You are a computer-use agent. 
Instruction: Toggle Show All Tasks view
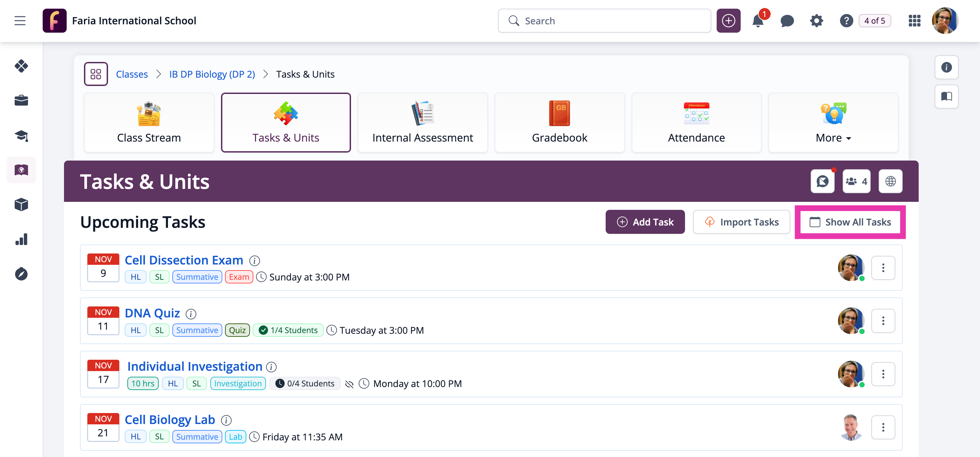(x=850, y=222)
